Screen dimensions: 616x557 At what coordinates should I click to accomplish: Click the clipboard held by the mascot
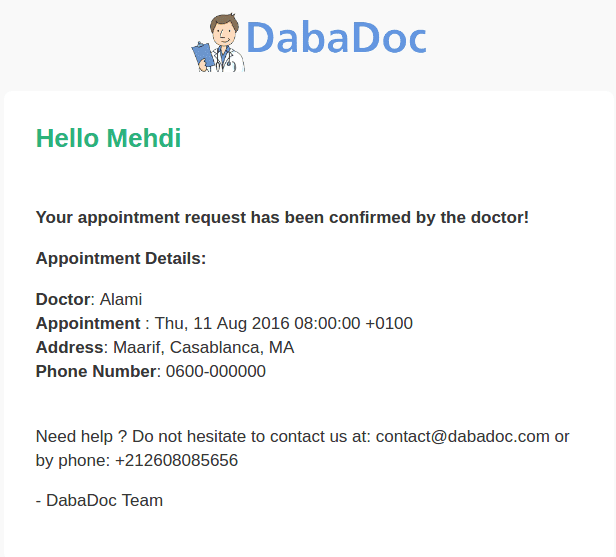pyautogui.click(x=203, y=55)
